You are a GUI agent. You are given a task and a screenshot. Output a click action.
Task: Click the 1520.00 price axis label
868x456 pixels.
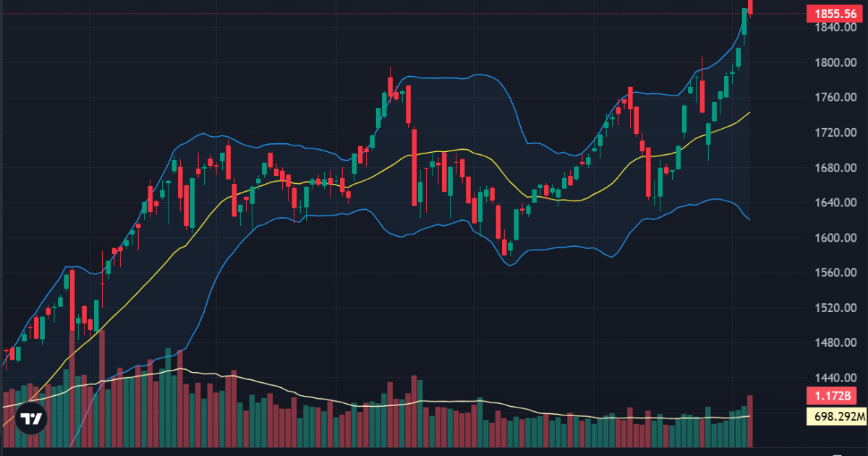[835, 308]
